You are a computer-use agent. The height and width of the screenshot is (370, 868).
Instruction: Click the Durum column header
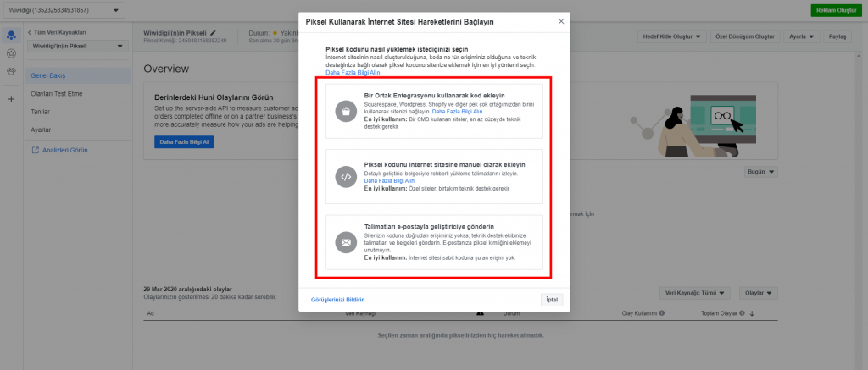(509, 313)
